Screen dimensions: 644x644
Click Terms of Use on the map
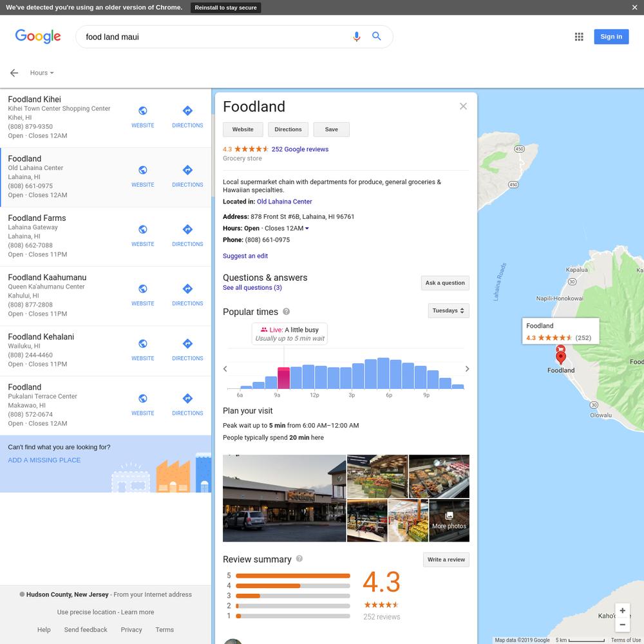click(626, 640)
